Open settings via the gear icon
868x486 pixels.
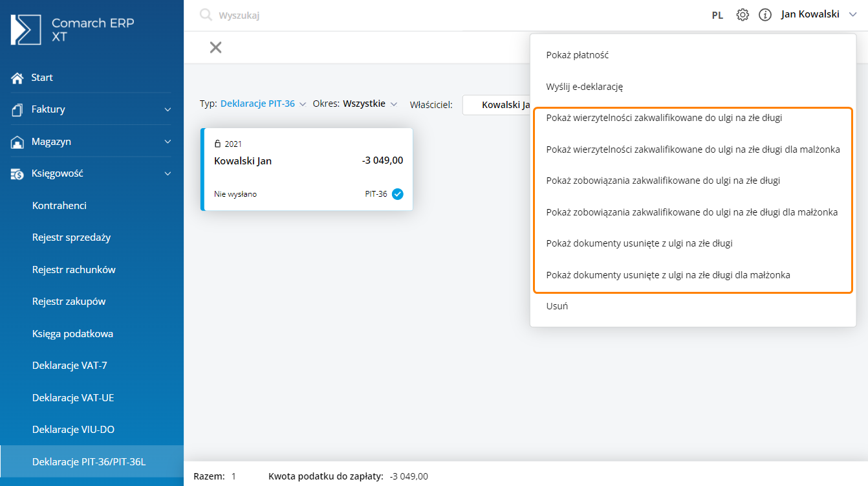(x=743, y=15)
